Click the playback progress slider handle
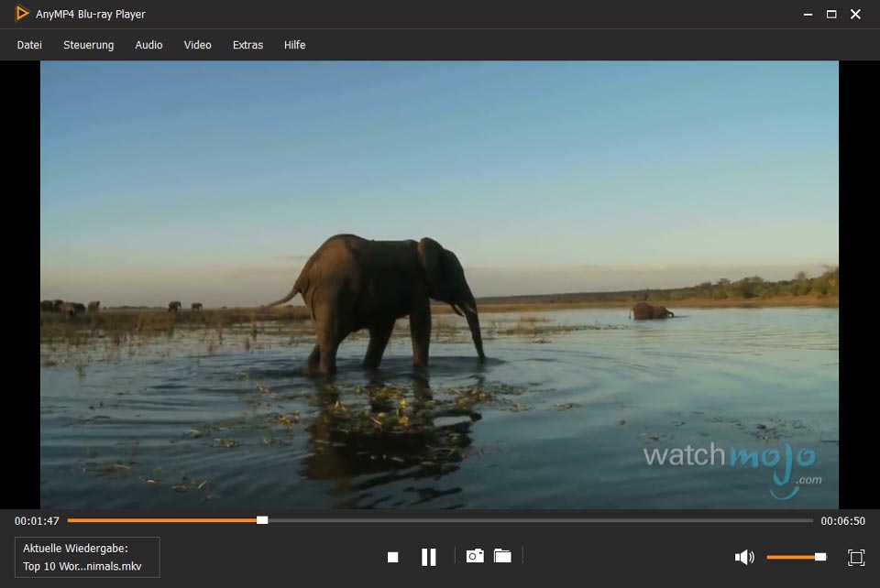This screenshot has height=588, width=880. [x=262, y=520]
